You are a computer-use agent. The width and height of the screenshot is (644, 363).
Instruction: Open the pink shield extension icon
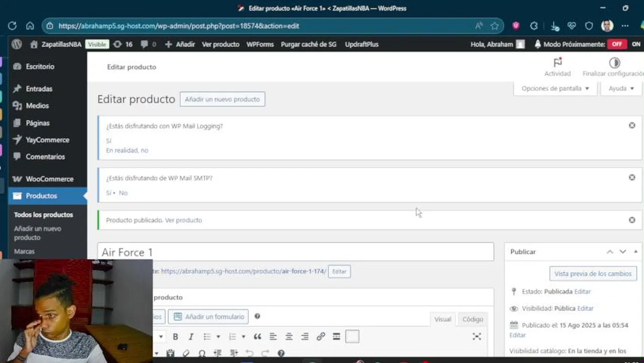[x=516, y=26]
